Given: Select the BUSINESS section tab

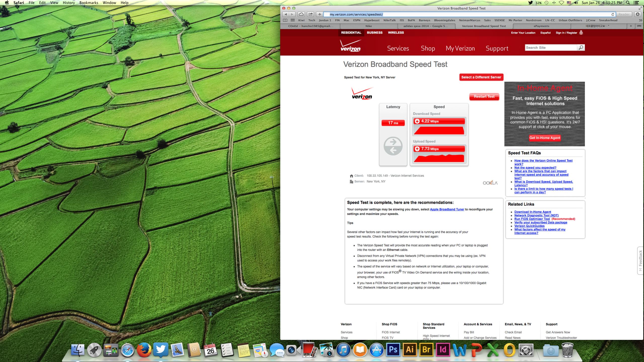Looking at the screenshot, I should coord(374,33).
